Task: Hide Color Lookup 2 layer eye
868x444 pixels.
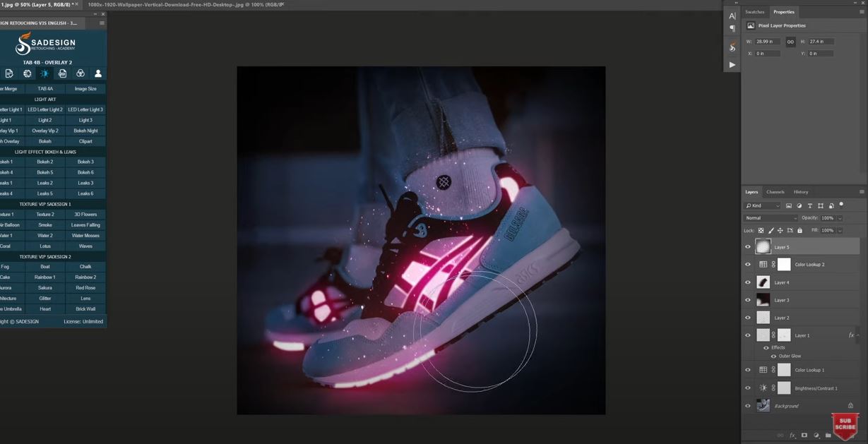Action: coord(748,265)
